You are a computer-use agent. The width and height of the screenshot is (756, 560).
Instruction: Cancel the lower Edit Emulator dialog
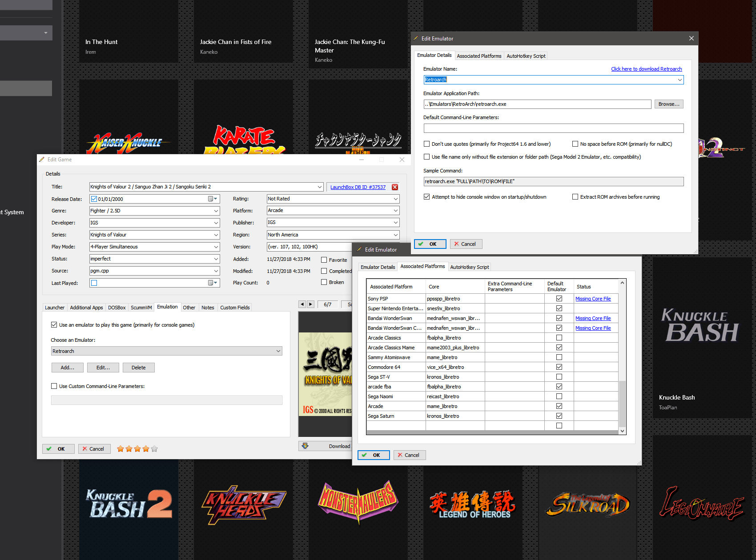410,455
